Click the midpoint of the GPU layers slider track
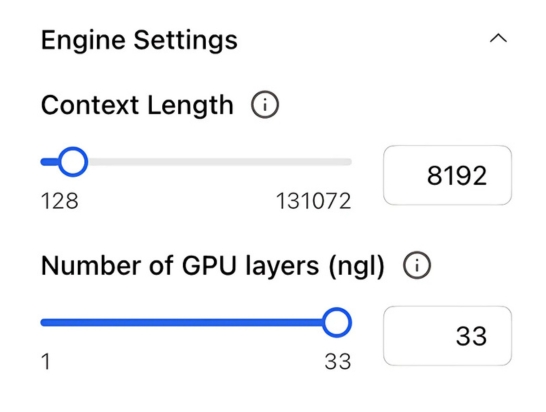Image resolution: width=546 pixels, height=412 pixels. coord(196,322)
